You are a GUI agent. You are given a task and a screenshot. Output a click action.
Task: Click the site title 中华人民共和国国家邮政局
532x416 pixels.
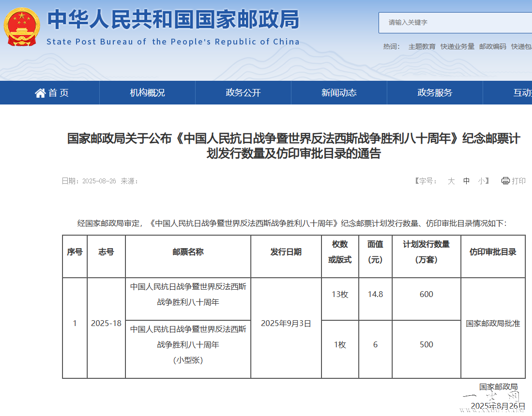(173, 19)
